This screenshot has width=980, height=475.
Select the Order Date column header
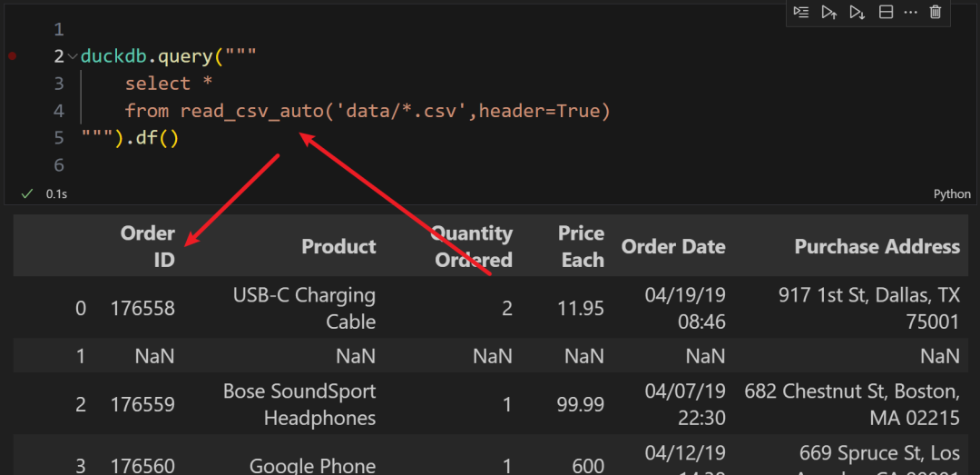point(672,246)
